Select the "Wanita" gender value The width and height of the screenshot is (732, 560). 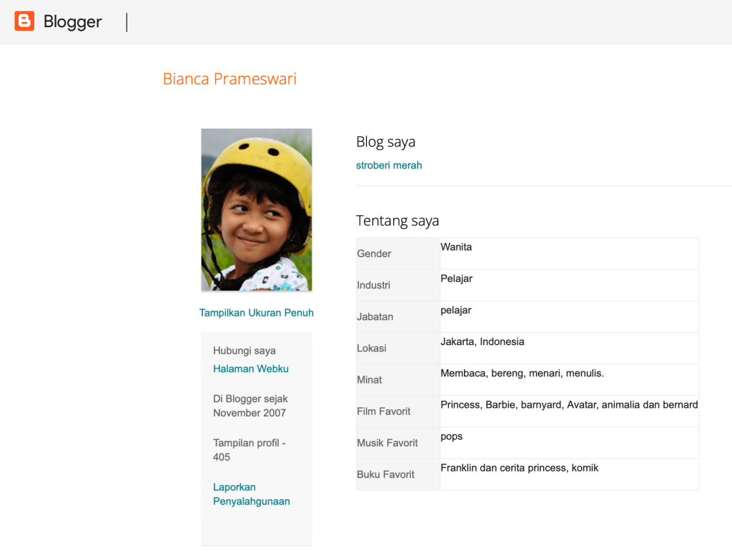[x=456, y=247]
